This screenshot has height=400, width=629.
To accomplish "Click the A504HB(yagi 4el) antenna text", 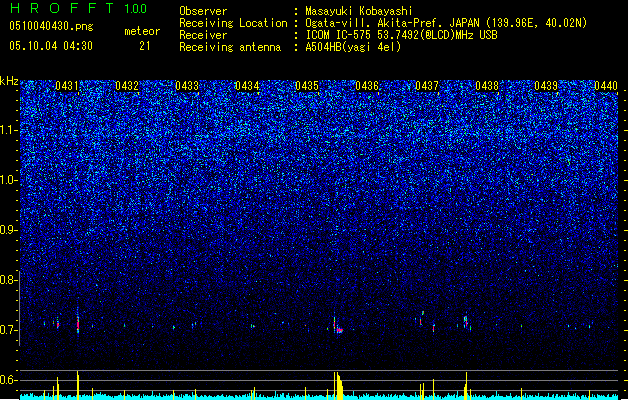I will click(353, 47).
